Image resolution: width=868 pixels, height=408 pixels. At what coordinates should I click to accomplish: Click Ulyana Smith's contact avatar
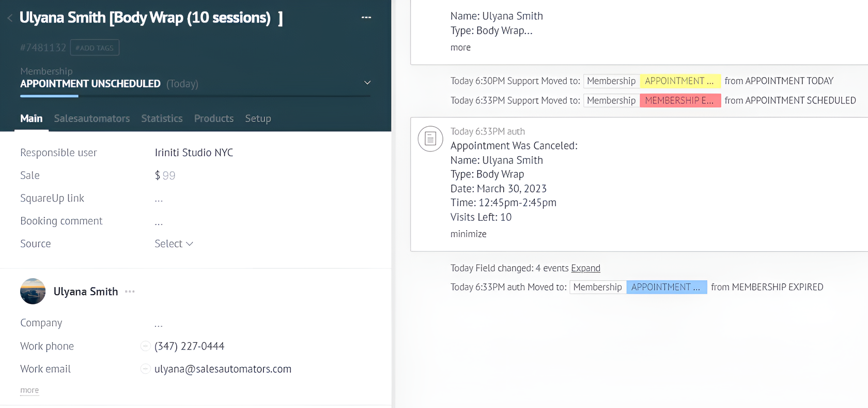[x=33, y=291]
